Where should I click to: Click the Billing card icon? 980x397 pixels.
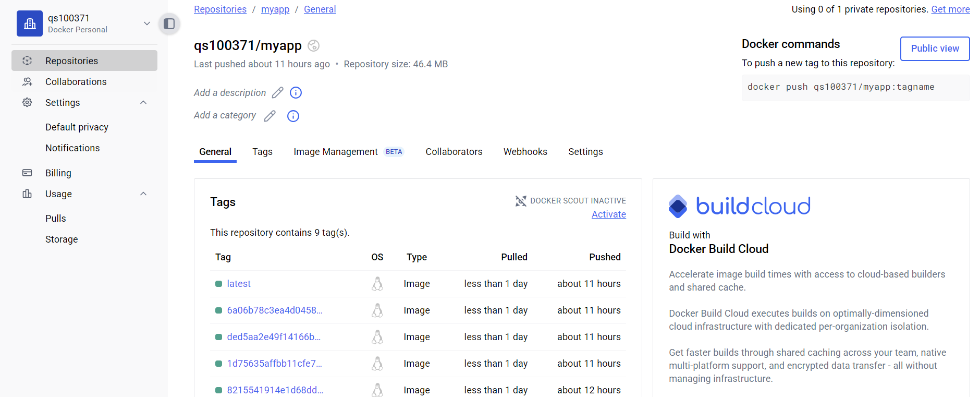27,173
